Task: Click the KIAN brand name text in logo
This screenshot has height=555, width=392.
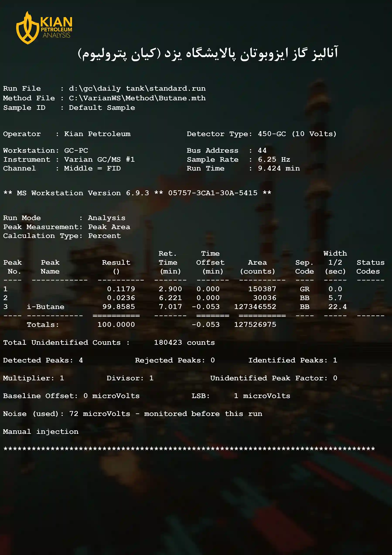Action: [x=56, y=22]
